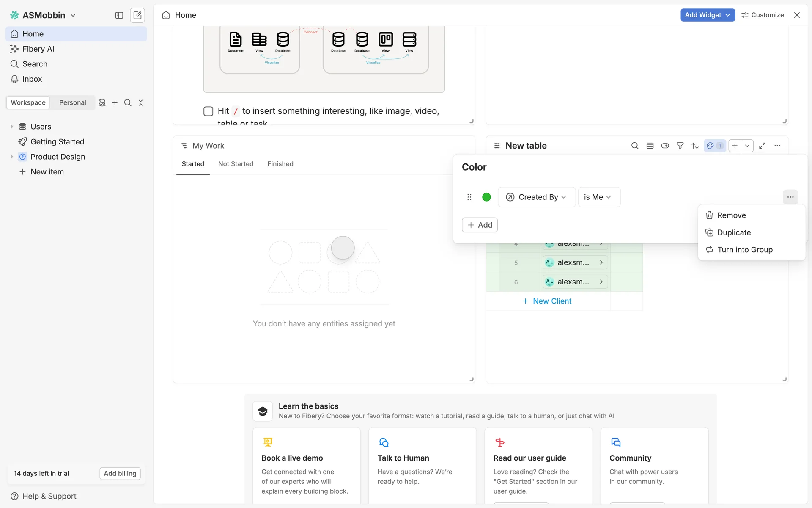Select Remove from the context menu
The image size is (812, 508).
coord(731,215)
